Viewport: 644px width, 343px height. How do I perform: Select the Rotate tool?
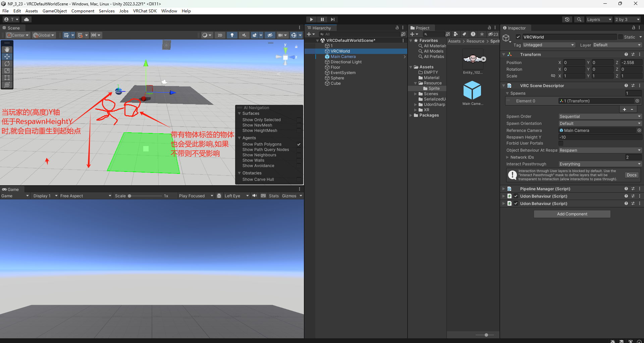[x=7, y=64]
